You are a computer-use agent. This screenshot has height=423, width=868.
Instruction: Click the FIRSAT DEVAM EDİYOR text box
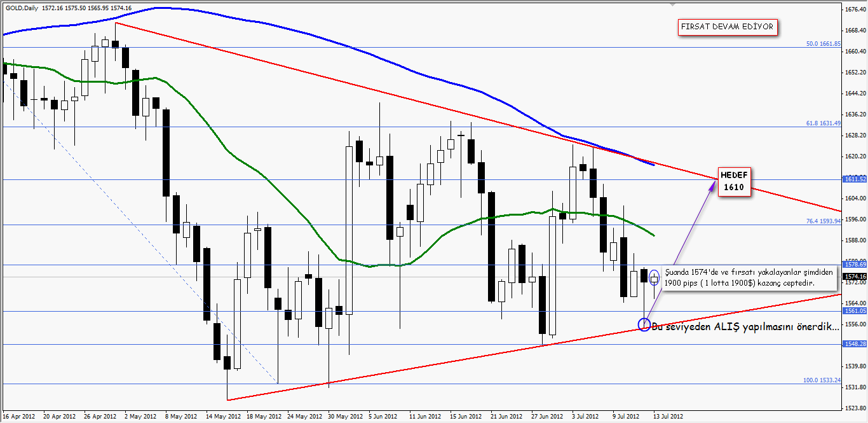coord(727,27)
